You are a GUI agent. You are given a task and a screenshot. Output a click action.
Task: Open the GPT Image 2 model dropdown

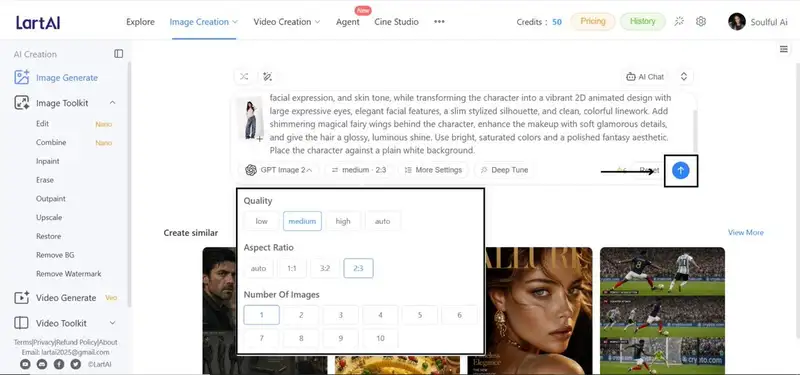279,170
